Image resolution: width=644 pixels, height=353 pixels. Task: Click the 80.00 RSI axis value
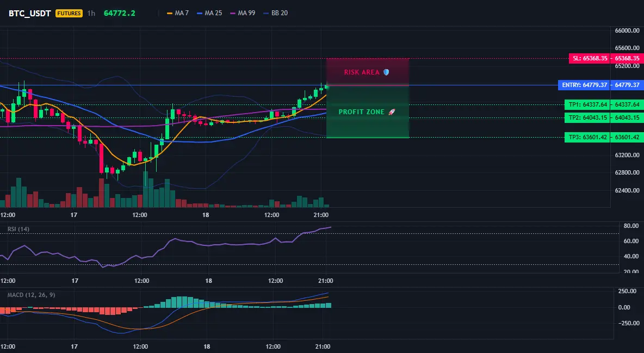[631, 226]
